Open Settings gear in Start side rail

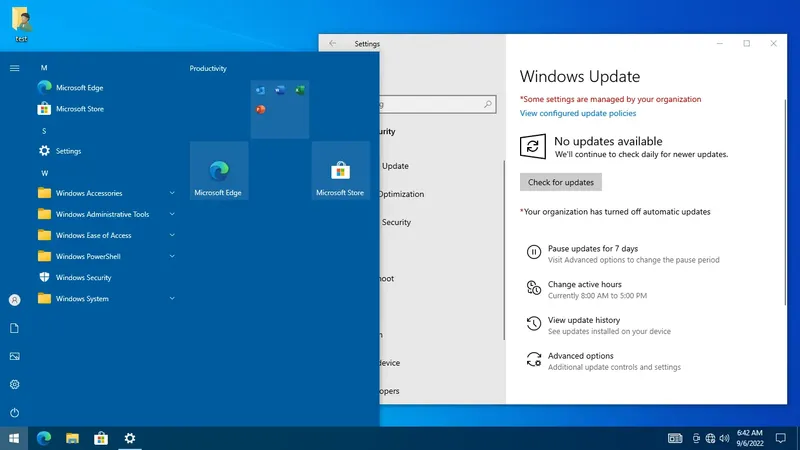[14, 384]
